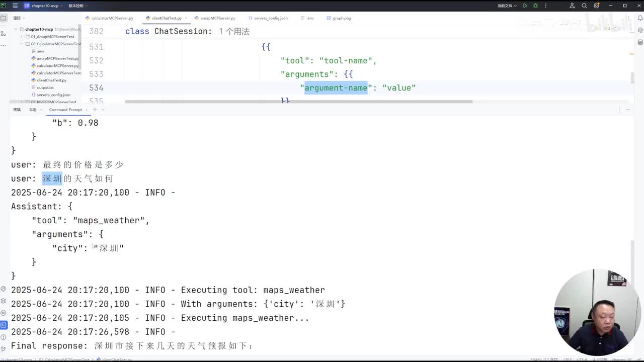Open the more actions menu beside the debug icon
This screenshot has height=362, width=644.
coord(546,6)
